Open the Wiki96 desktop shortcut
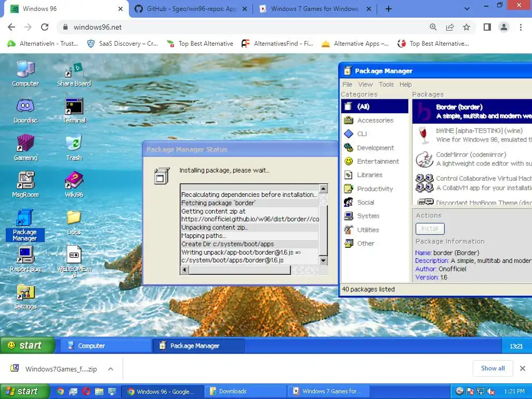Viewport: 532px width, 399px height. pyautogui.click(x=74, y=185)
